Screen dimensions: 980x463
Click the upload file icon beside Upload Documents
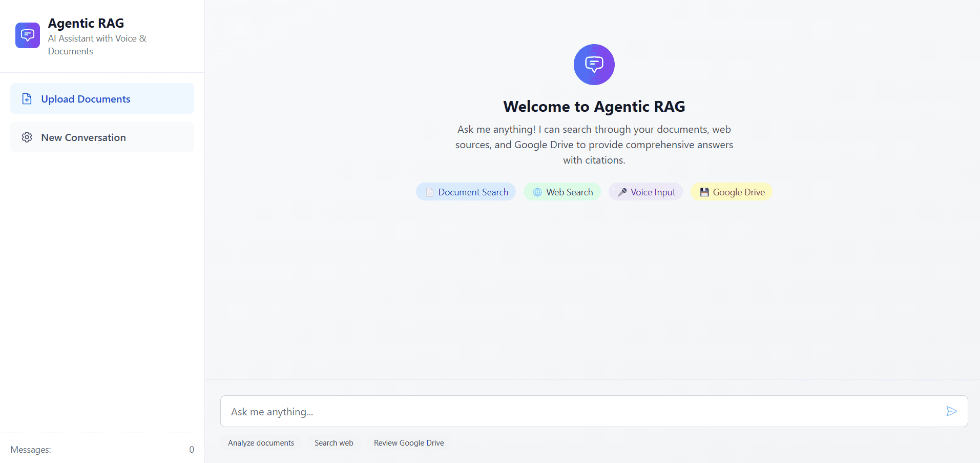tap(27, 99)
